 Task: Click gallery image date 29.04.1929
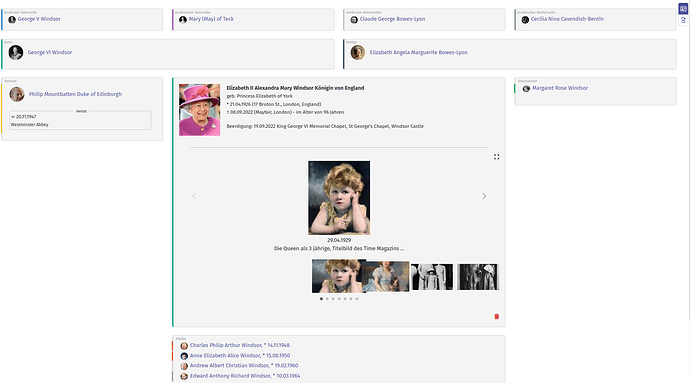339,240
